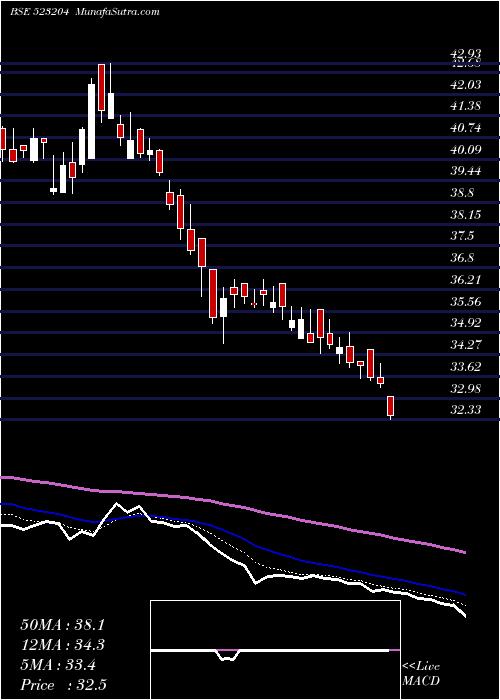Select the 33.62 price level label
The height and width of the screenshot is (700, 500).
466,367
